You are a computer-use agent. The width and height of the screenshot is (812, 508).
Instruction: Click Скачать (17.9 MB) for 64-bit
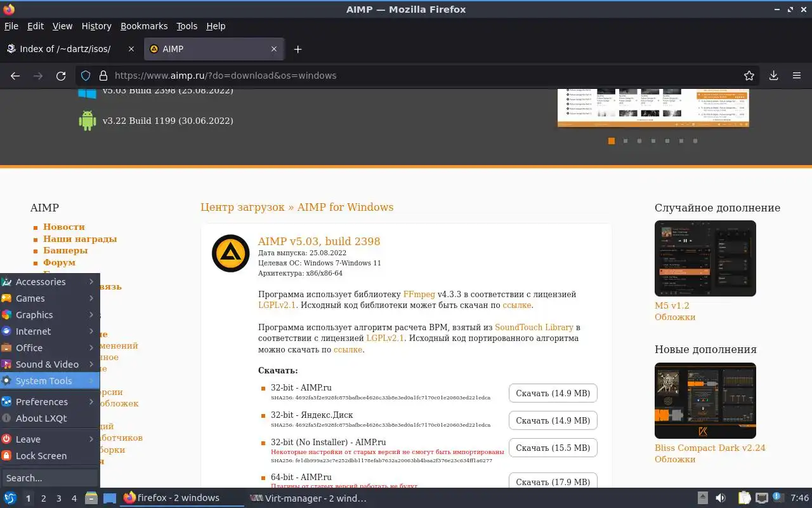pos(553,481)
